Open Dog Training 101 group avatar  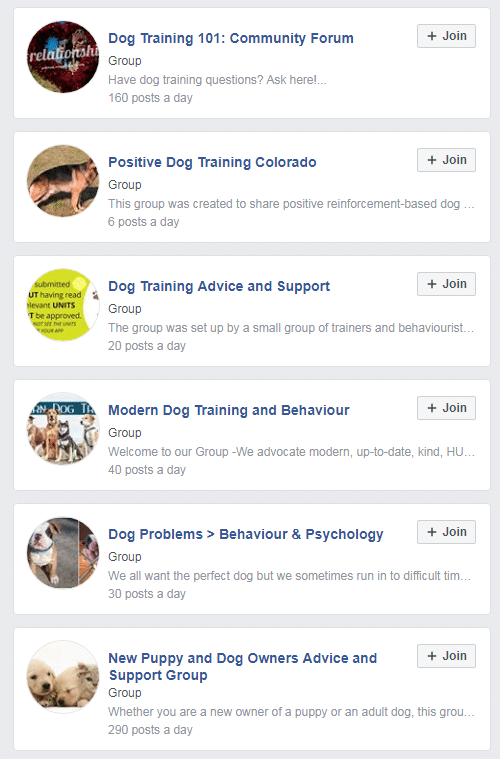pyautogui.click(x=63, y=57)
